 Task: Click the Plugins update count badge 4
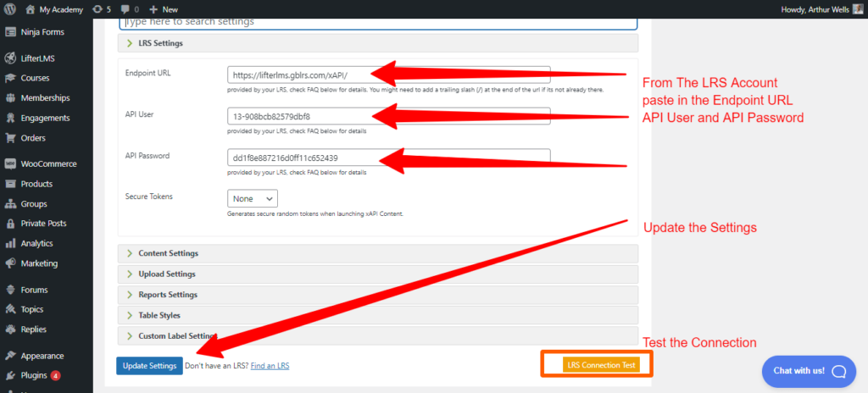pyautogui.click(x=55, y=376)
